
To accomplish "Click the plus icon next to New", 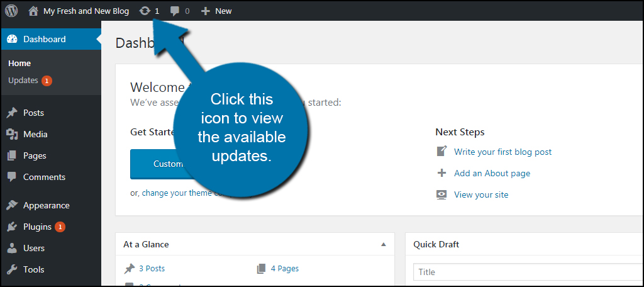I will tap(205, 11).
